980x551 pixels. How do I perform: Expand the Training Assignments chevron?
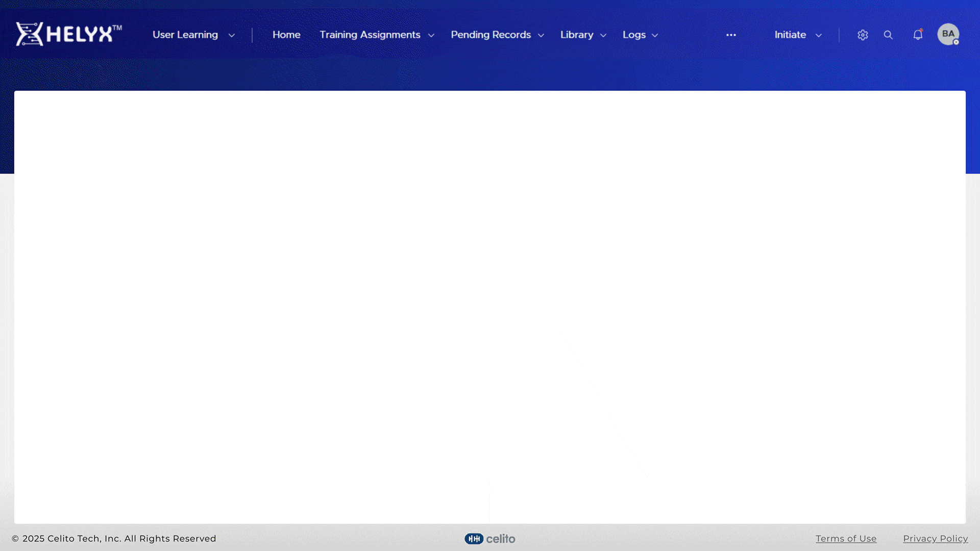[431, 35]
